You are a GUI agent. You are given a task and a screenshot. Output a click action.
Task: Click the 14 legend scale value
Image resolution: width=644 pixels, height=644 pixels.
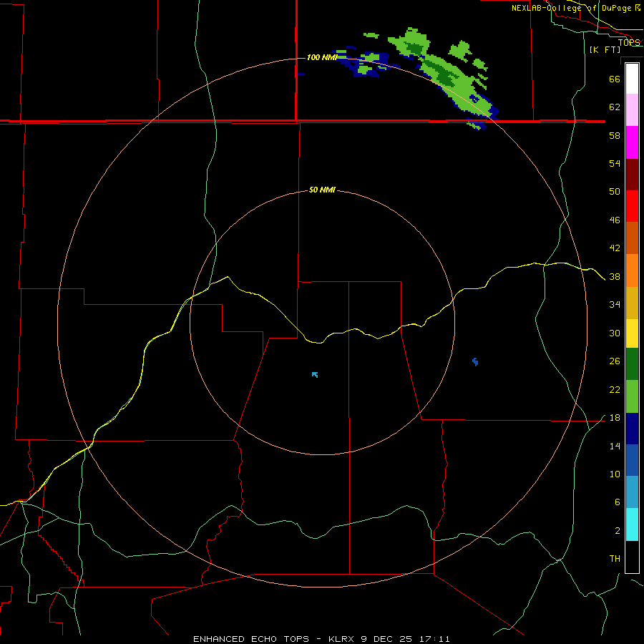615,446
